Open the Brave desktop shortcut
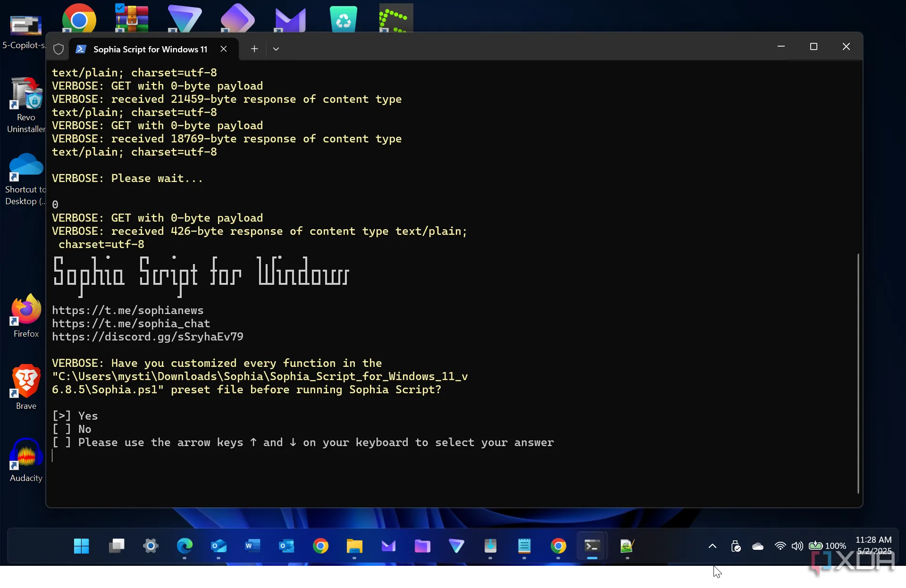 [x=26, y=382]
